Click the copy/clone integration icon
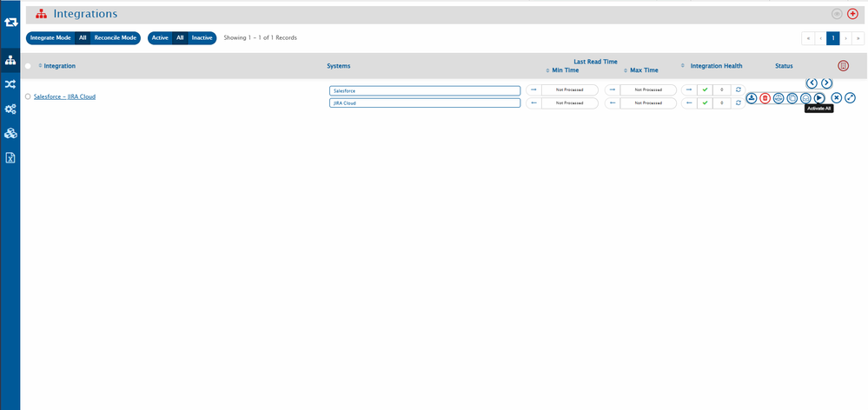 pyautogui.click(x=792, y=98)
